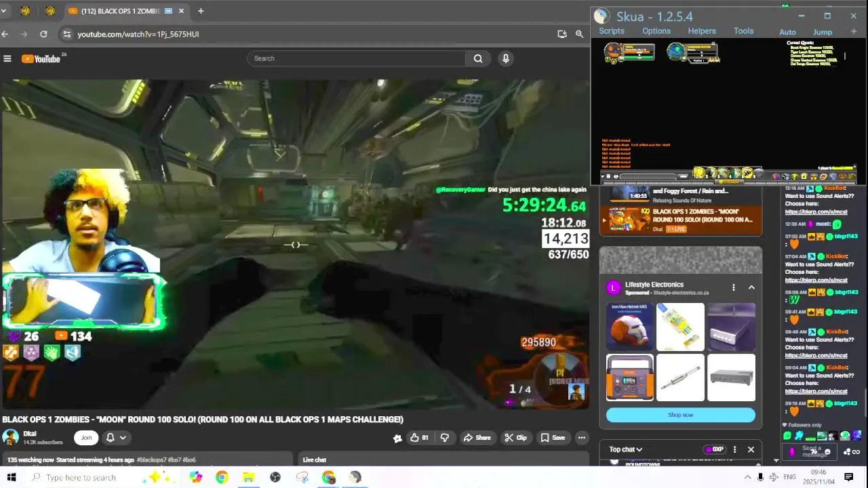Screen dimensions: 868x488
Task: Click Jump in the Skua menu bar
Action: coord(823,32)
